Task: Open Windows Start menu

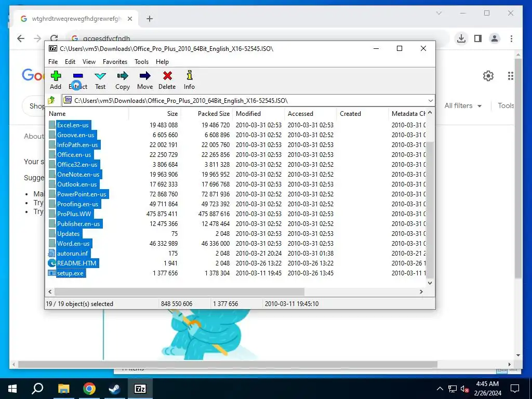Action: coord(12,389)
